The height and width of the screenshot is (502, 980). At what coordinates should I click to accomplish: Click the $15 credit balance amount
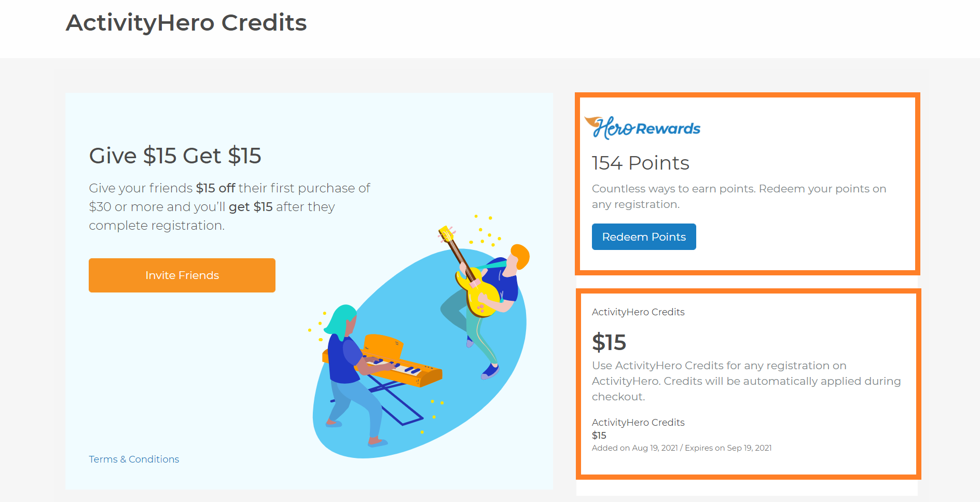(609, 342)
